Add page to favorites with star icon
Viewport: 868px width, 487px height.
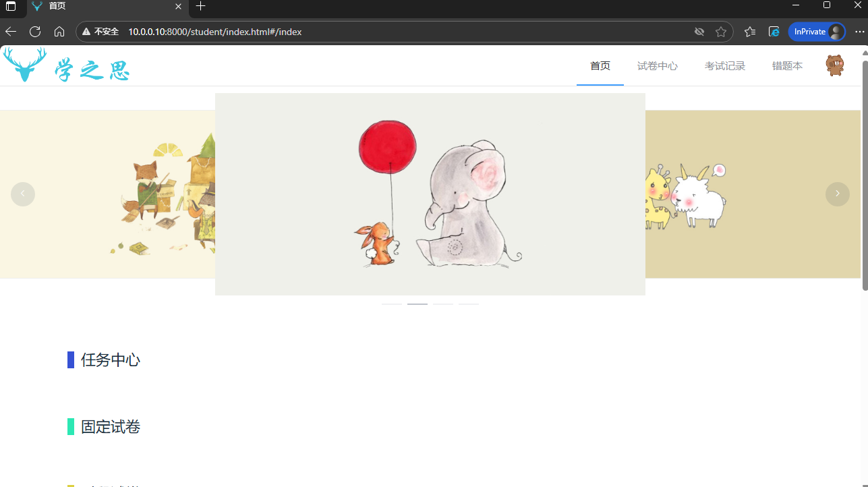721,32
